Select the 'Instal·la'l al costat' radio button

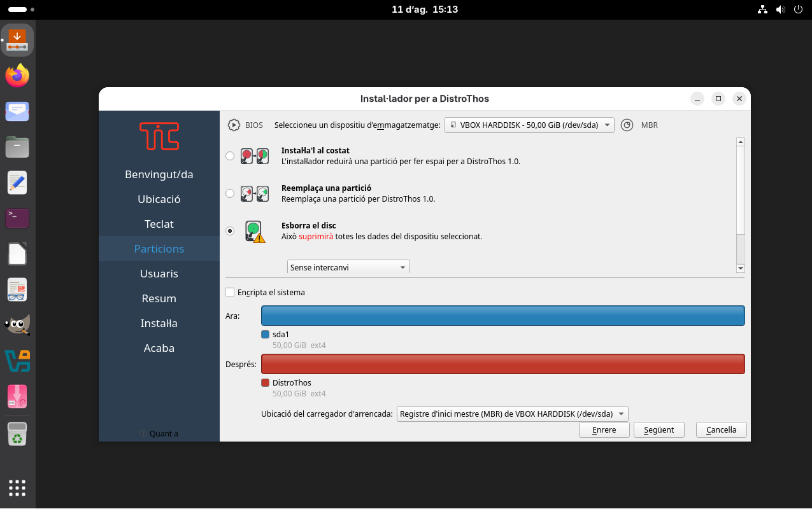pos(230,156)
